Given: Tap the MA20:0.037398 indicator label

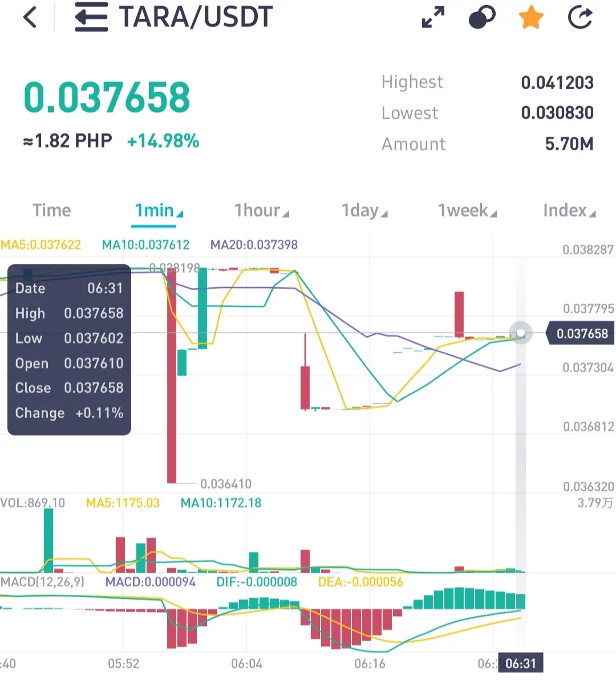Looking at the screenshot, I should (254, 245).
